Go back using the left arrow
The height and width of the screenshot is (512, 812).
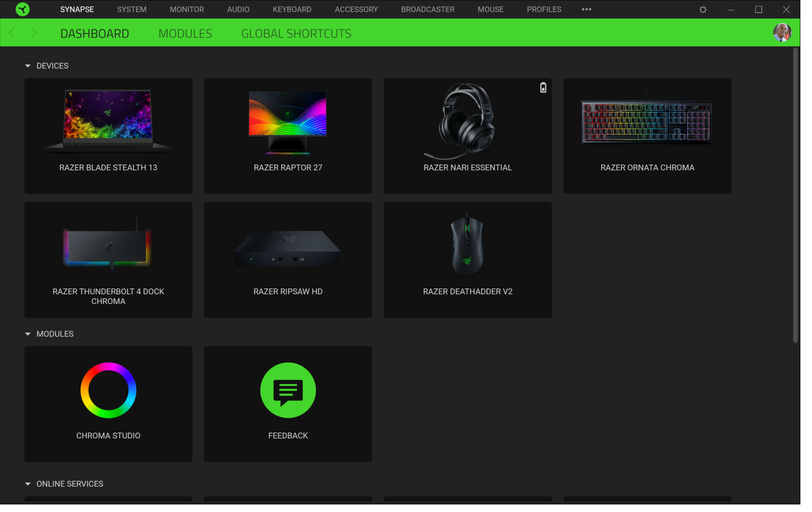pyautogui.click(x=12, y=33)
